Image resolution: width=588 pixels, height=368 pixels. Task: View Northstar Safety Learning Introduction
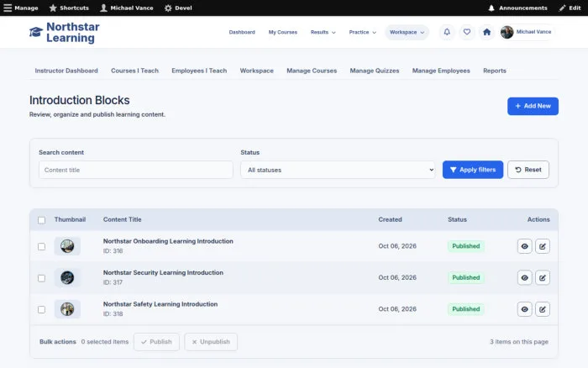click(524, 309)
